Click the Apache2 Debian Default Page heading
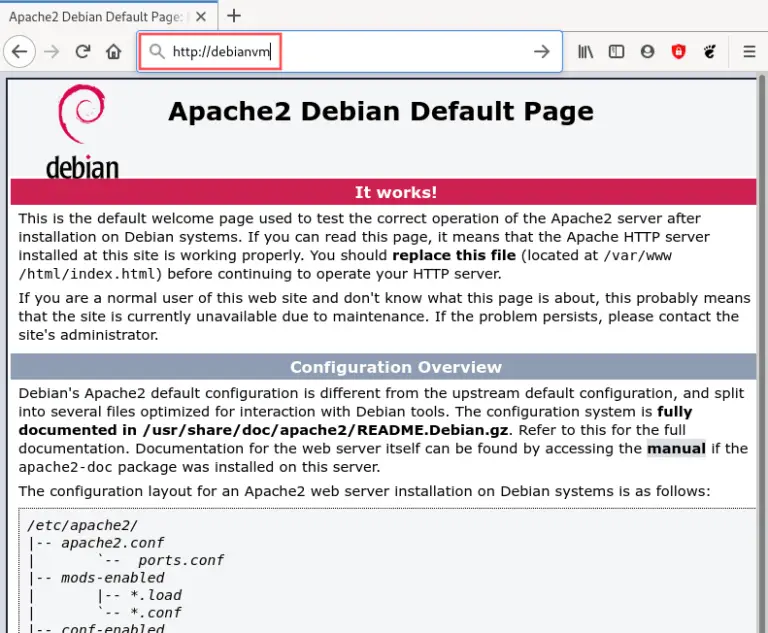This screenshot has width=768, height=633. point(380,111)
